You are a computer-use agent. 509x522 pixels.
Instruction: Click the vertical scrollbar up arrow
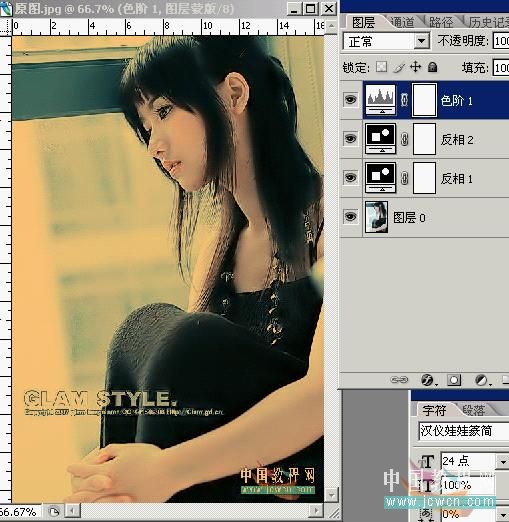(331, 26)
